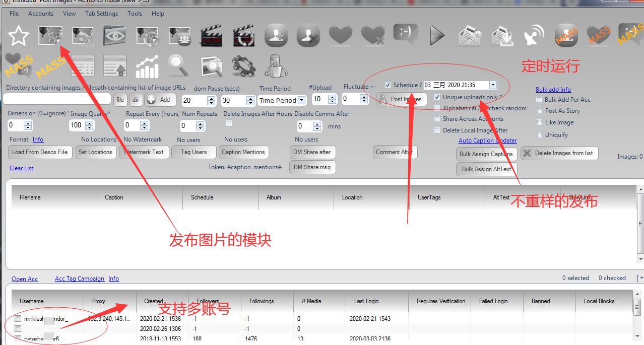The width and height of the screenshot is (644, 345).
Task: Uncheck Unique uploads only
Action: click(x=436, y=97)
